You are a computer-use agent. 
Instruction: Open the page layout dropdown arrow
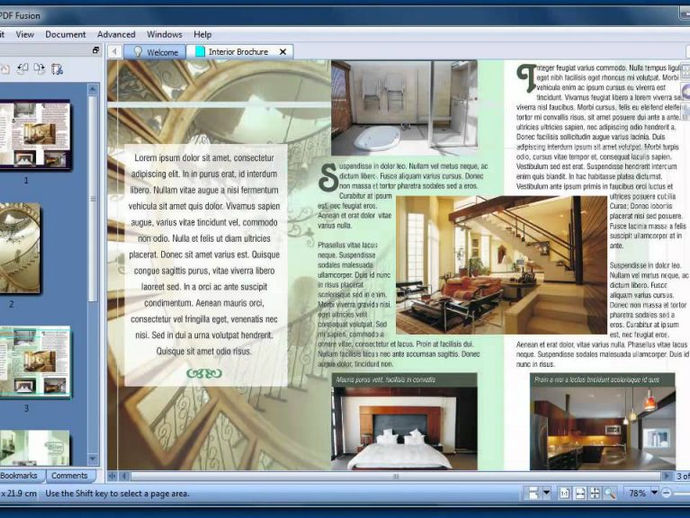[547, 493]
